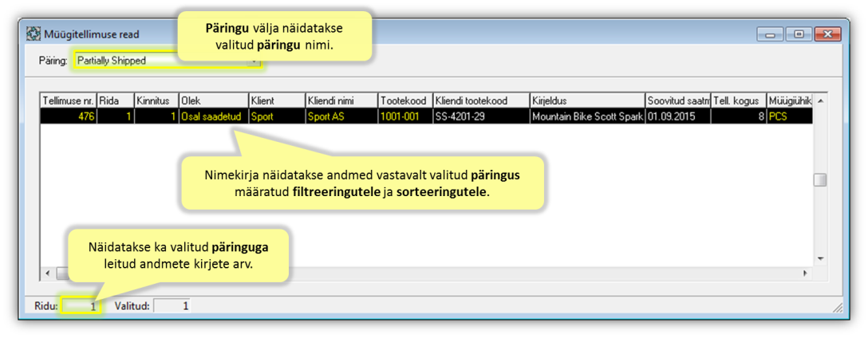Select the Kliendi nimi column header
868x338 pixels.
click(340, 101)
